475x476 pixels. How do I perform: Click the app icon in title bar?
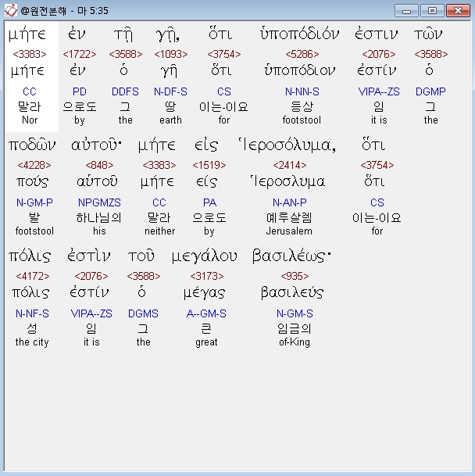[x=11, y=11]
